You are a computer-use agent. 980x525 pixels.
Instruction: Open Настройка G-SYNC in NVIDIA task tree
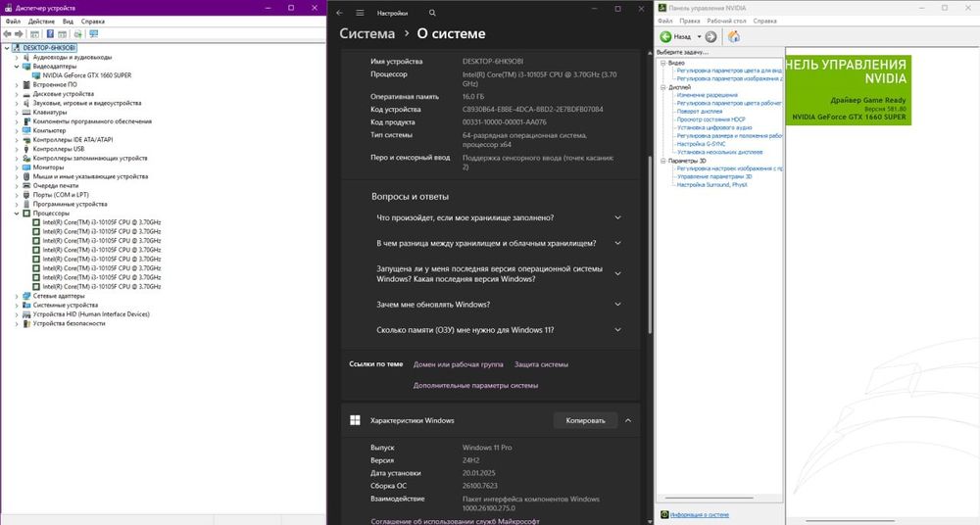pos(702,144)
